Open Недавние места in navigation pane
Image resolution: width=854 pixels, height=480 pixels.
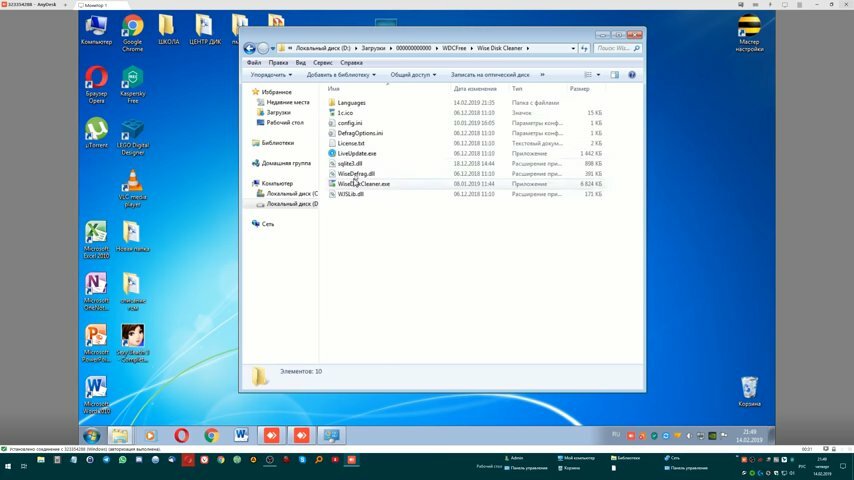[x=288, y=102]
